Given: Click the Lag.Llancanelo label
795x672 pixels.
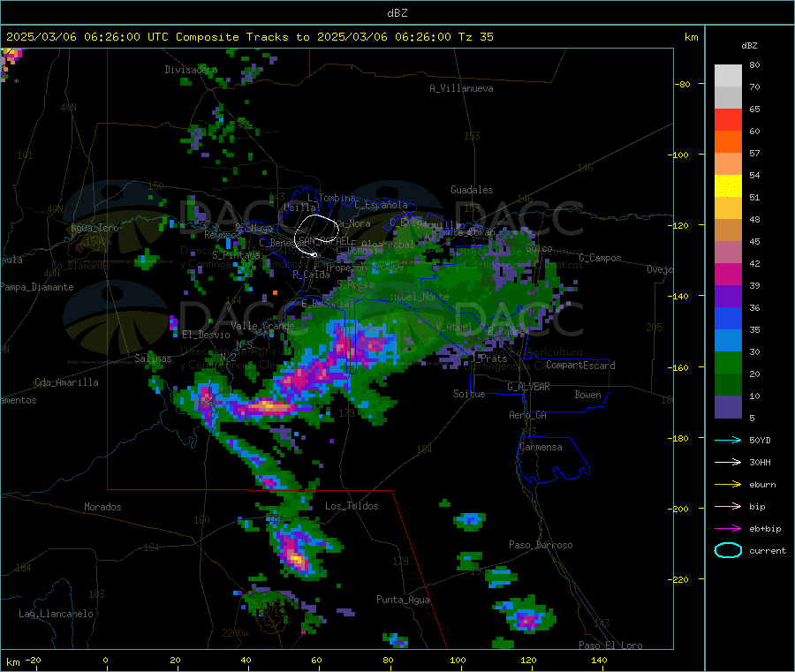Looking at the screenshot, I should (56, 614).
